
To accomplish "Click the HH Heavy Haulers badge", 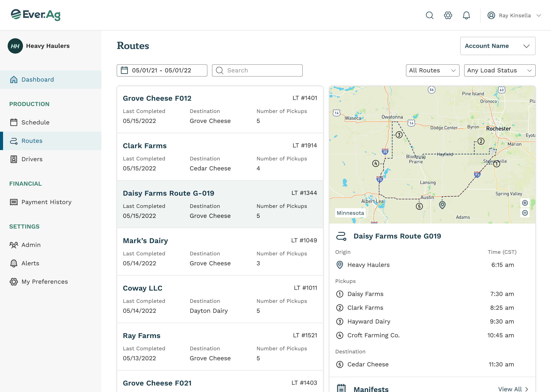I will [x=15, y=46].
